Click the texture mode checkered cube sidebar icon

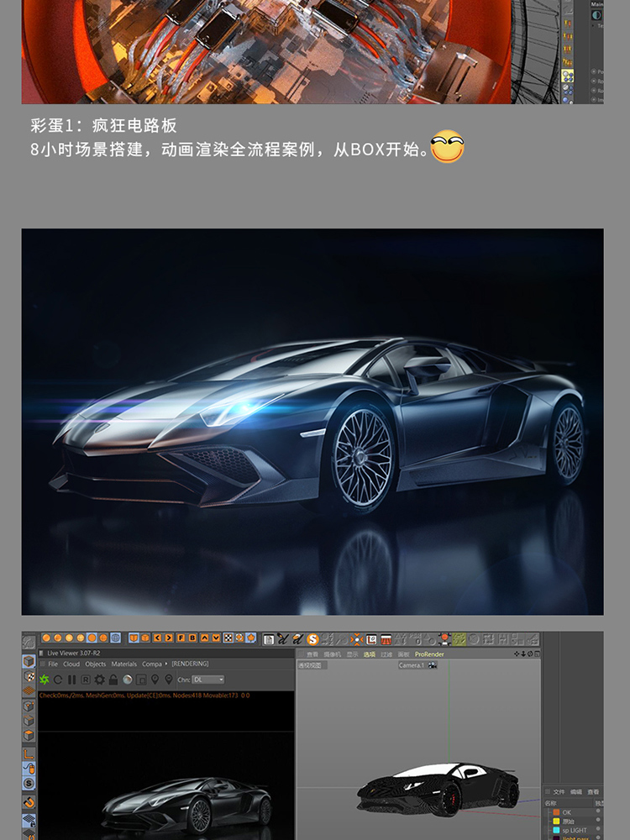click(x=29, y=676)
